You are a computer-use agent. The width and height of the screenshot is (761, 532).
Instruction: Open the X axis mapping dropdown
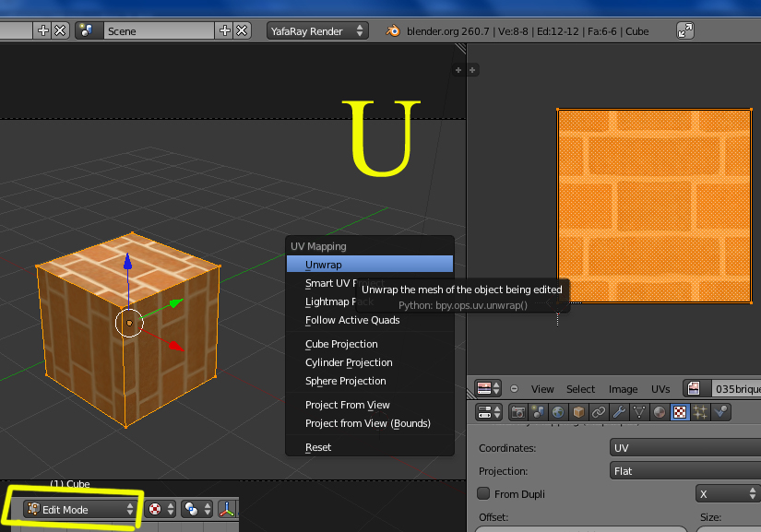click(x=728, y=494)
